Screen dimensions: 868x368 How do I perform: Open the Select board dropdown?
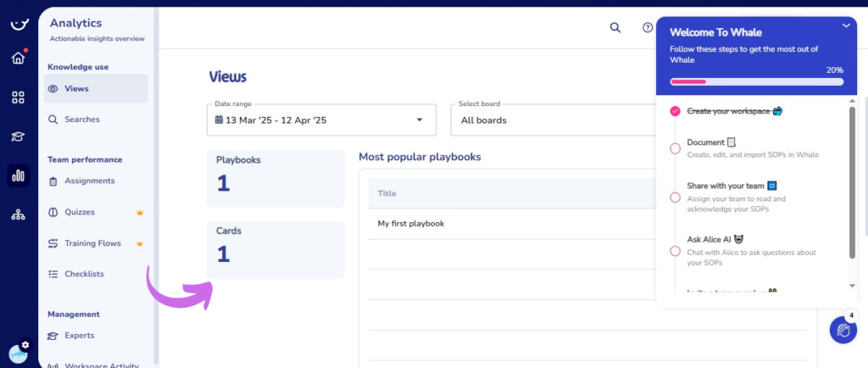click(553, 120)
